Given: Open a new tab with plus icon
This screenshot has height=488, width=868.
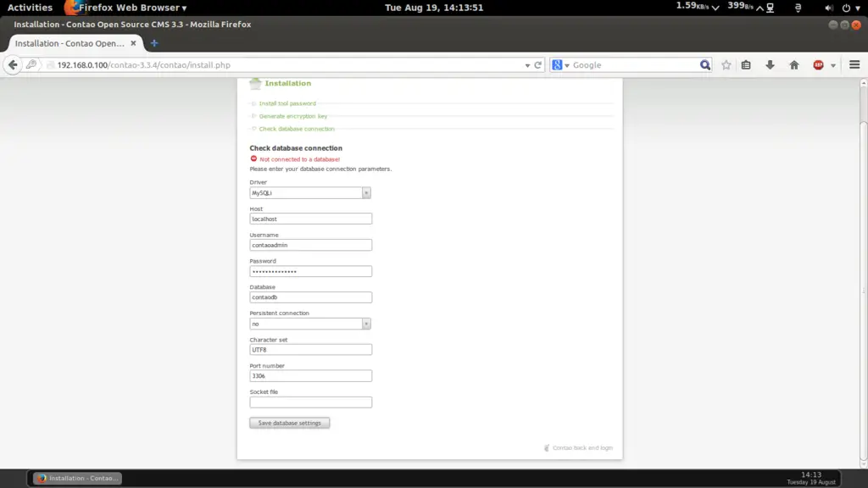Looking at the screenshot, I should (x=154, y=43).
